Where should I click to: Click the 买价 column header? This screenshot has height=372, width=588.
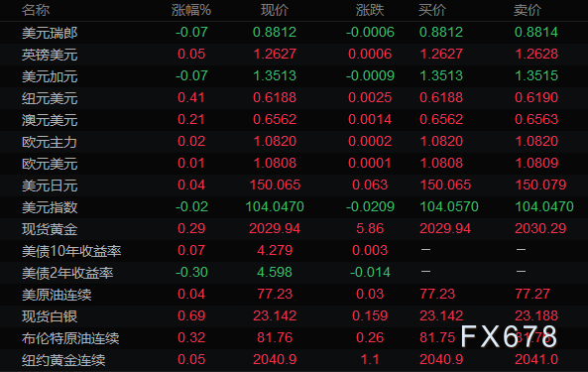point(432,10)
